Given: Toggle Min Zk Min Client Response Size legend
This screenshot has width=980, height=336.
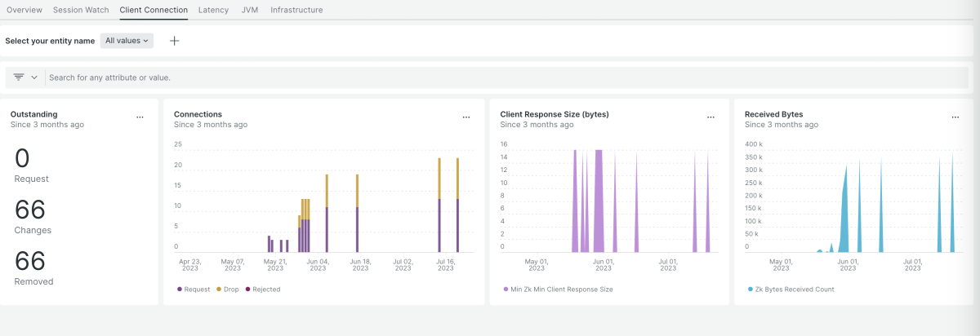Looking at the screenshot, I should pos(559,290).
